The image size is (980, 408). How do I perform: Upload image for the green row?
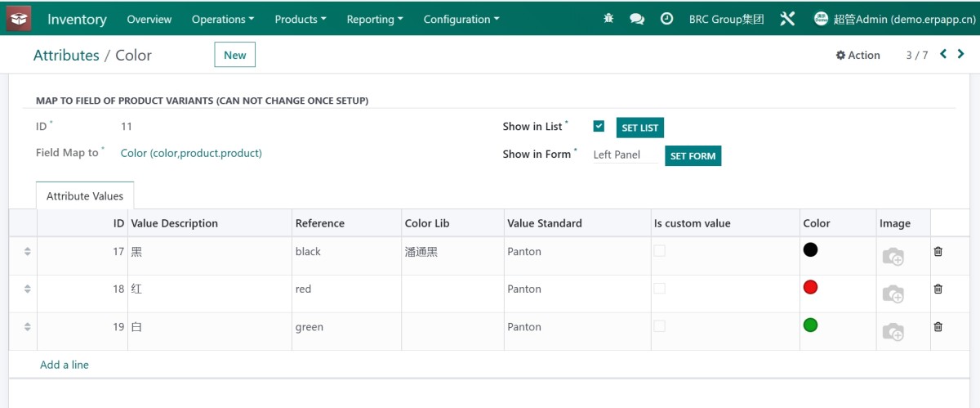893,331
